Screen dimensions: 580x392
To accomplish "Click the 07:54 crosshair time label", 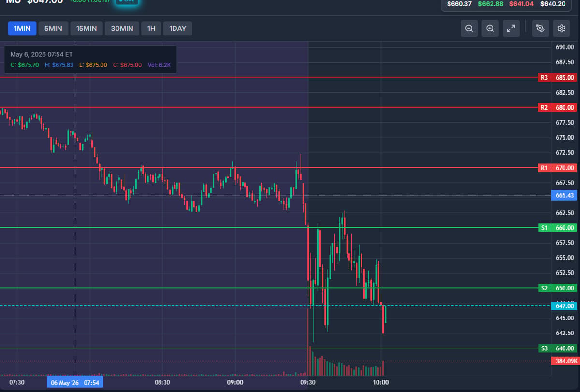I will pos(75,383).
